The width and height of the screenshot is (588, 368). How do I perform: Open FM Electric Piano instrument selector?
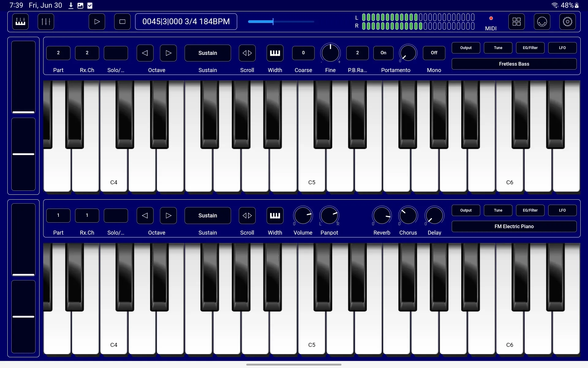pos(514,226)
